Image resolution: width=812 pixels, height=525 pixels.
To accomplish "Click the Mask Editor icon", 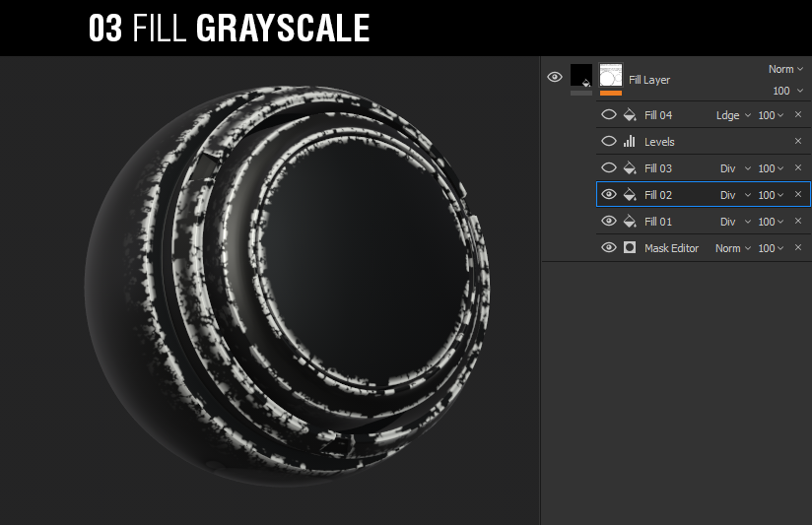I will pyautogui.click(x=630, y=248).
